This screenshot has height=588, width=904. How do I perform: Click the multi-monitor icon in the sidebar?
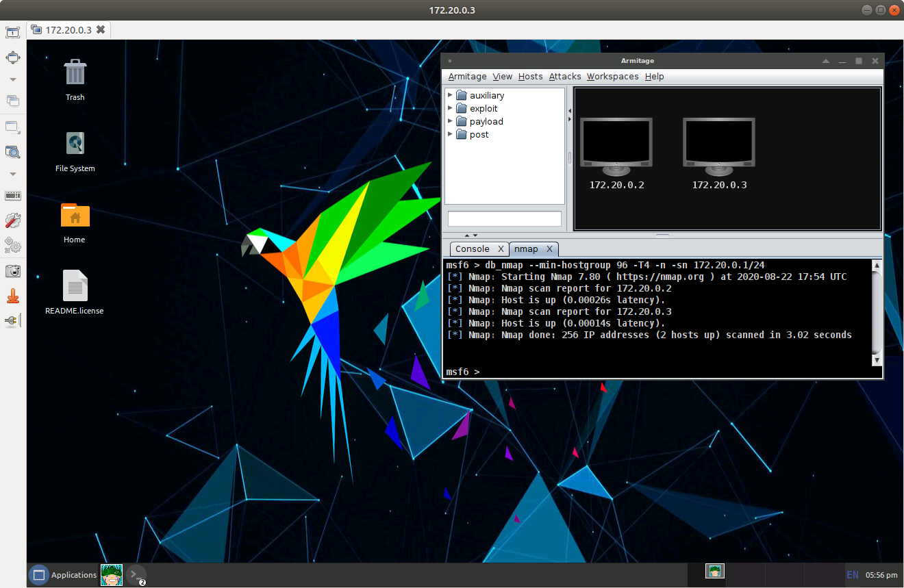pyautogui.click(x=12, y=101)
